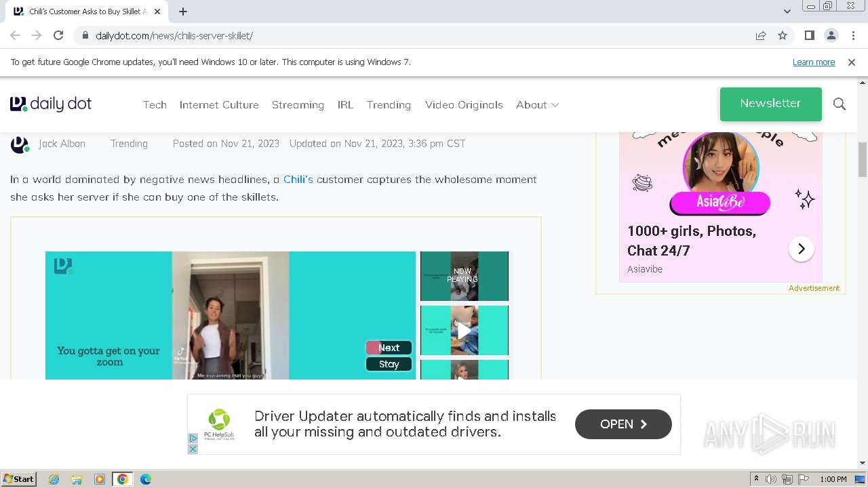Reload the page
Screen dimensions: 868x488
(x=58, y=35)
